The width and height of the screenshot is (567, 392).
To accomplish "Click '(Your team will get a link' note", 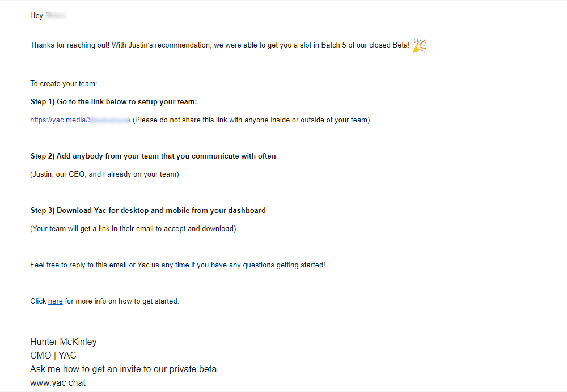I will tap(133, 229).
